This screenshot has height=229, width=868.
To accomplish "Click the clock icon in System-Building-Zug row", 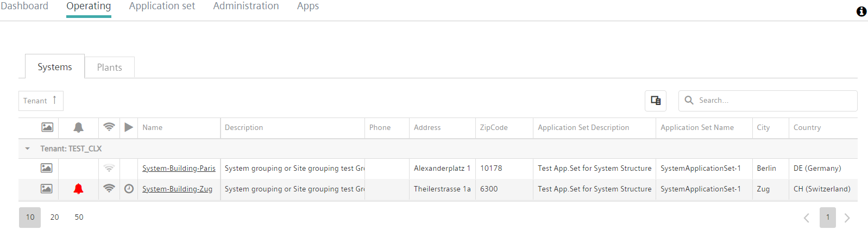I will (129, 189).
